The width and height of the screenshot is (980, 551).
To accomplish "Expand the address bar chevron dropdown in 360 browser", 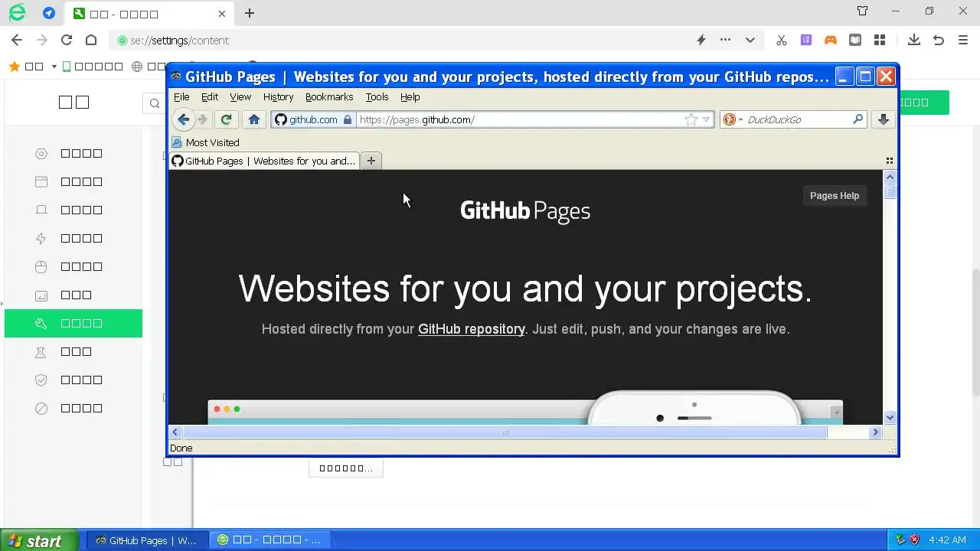I will 750,40.
